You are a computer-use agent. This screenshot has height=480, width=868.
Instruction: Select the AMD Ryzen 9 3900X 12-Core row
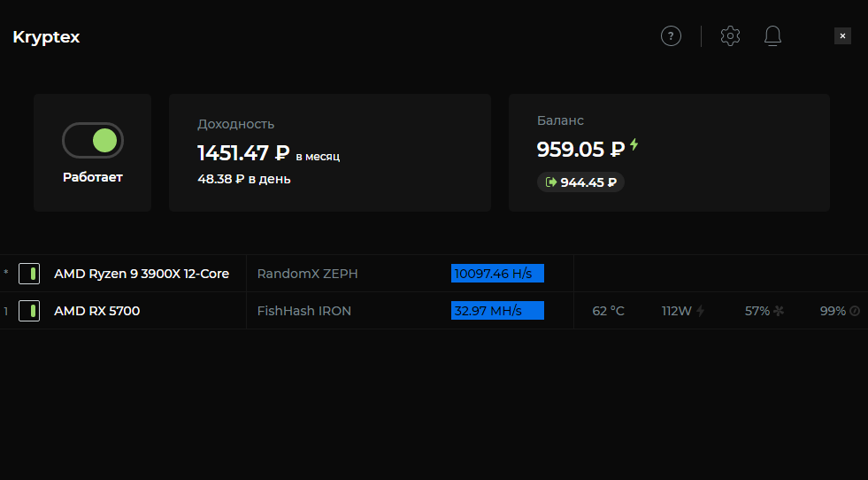click(x=434, y=274)
